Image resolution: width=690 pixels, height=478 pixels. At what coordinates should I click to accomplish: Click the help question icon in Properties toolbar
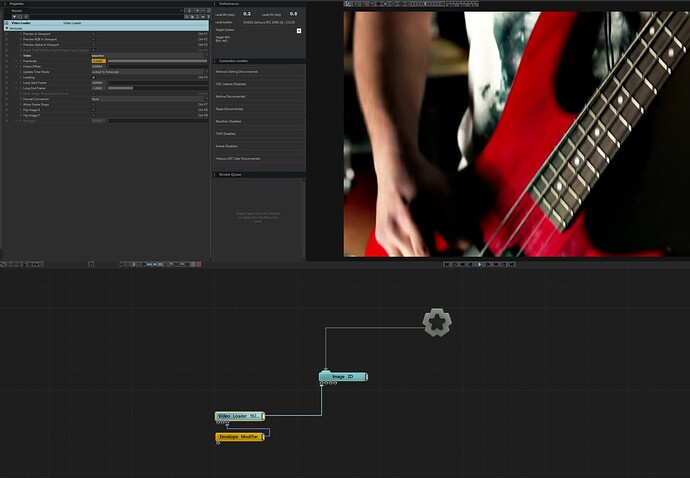tap(209, 17)
